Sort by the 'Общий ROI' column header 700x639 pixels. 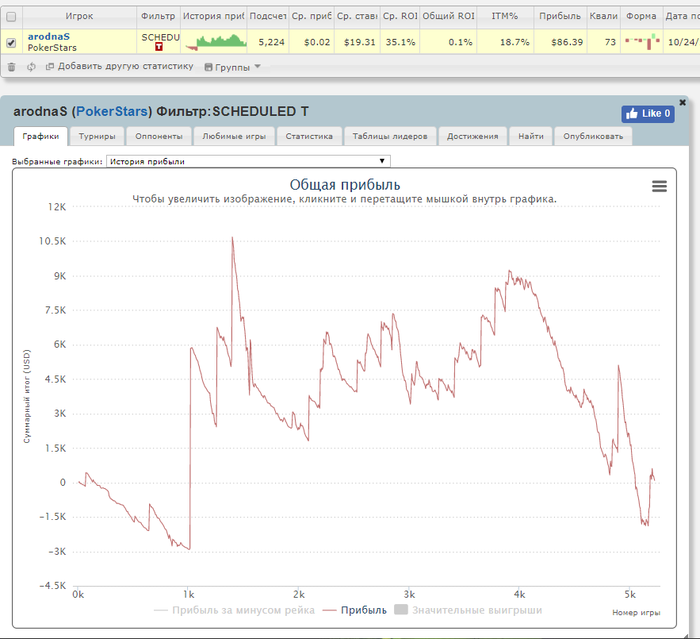pos(448,17)
